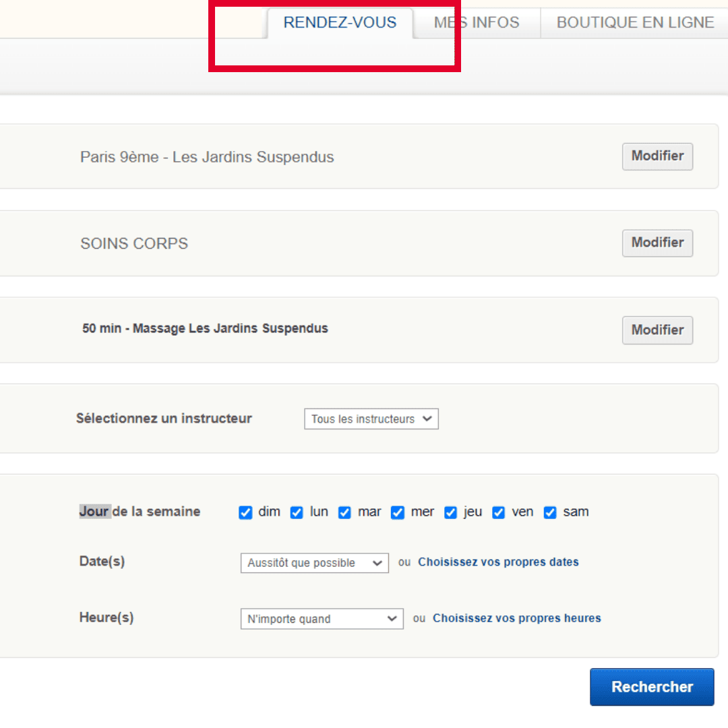
Task: Uncheck the mar weekday checkbox
Action: [x=344, y=512]
